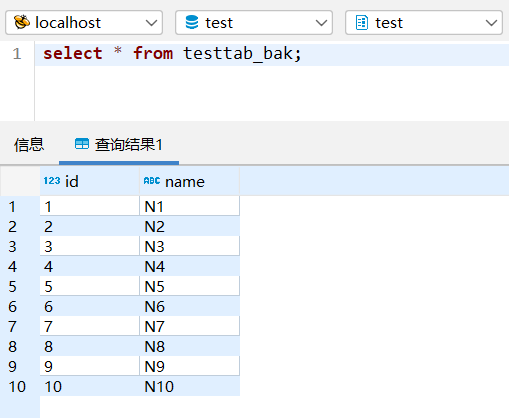The image size is (509, 418).
Task: Click inside the SQL editor line 1
Action: [x=272, y=54]
